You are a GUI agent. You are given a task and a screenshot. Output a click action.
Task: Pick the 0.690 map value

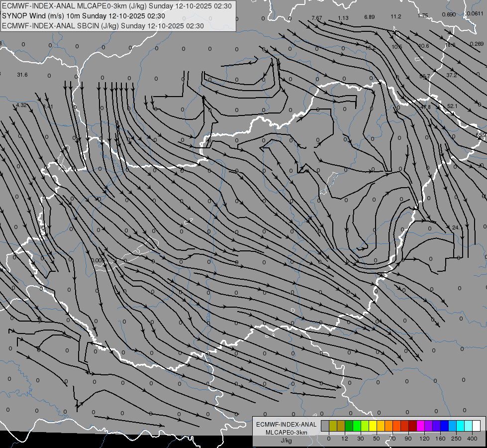pos(449,14)
